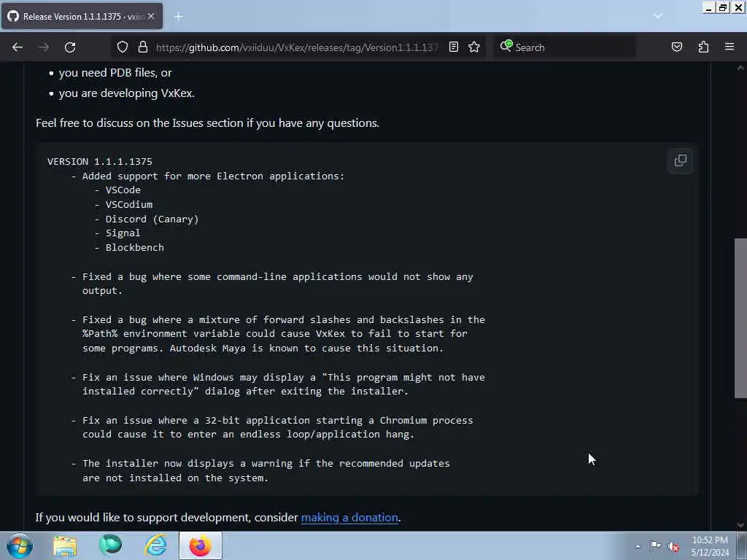Click the 'VSCodium' list entry

(x=129, y=205)
